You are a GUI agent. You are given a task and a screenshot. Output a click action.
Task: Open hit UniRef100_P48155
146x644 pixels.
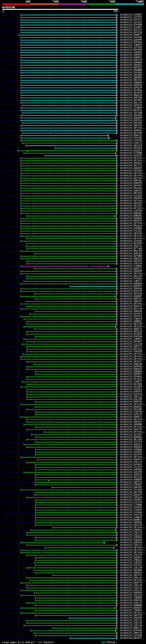(x=131, y=352)
